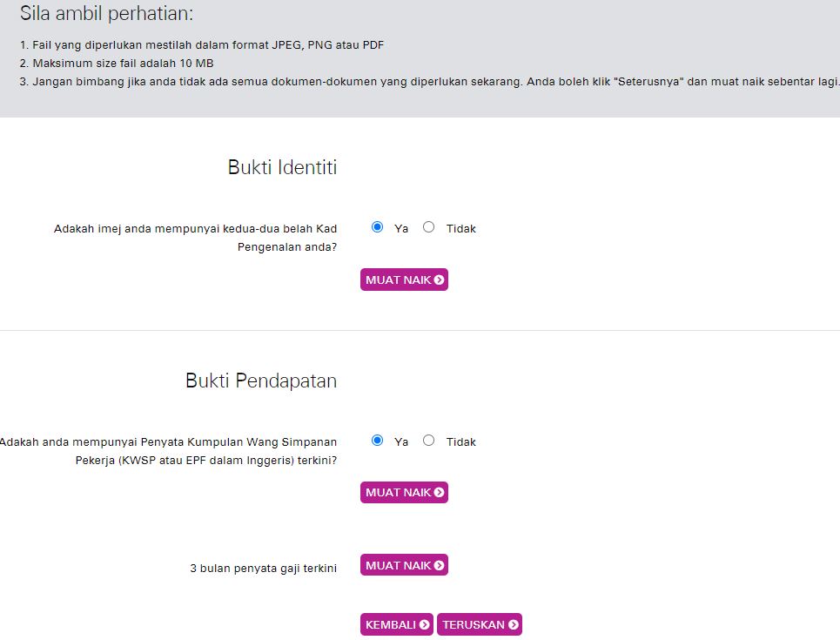This screenshot has width=840, height=640.
Task: Click the arrow icon on the KWSP MUAT NAIK button
Action: (x=439, y=493)
